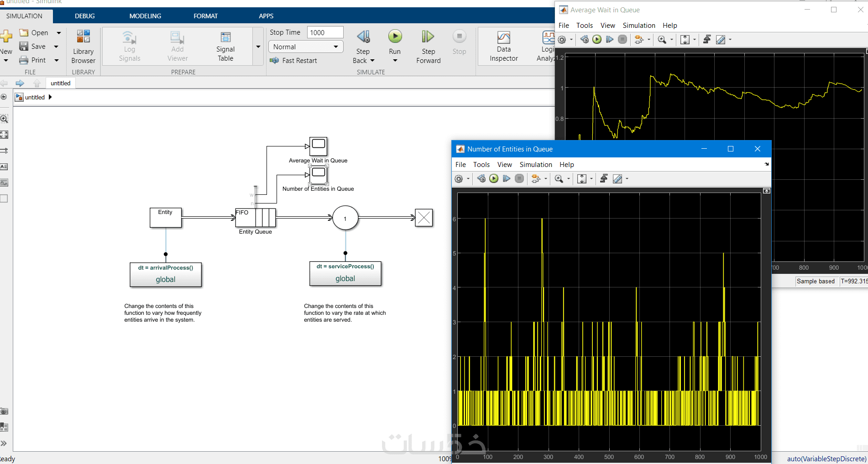868x464 pixels.
Task: Click the Step Back button
Action: (363, 37)
